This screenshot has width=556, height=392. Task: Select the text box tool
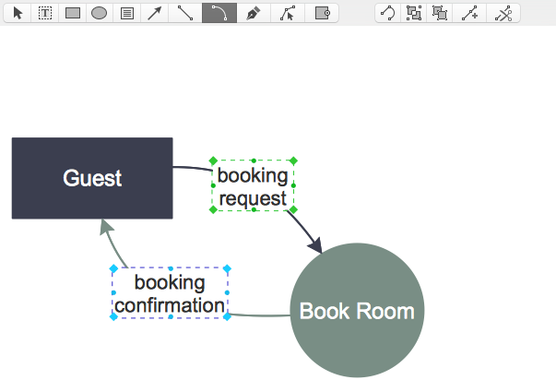[45, 13]
